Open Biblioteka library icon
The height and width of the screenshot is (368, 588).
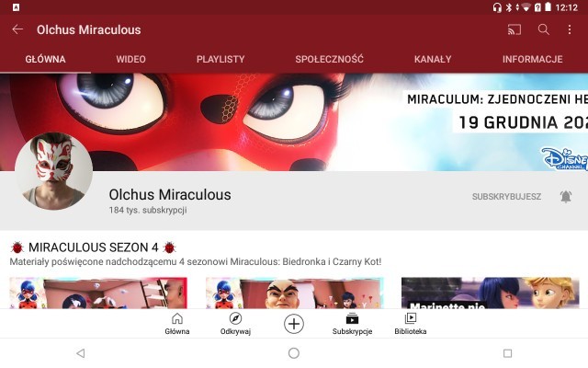(x=411, y=324)
